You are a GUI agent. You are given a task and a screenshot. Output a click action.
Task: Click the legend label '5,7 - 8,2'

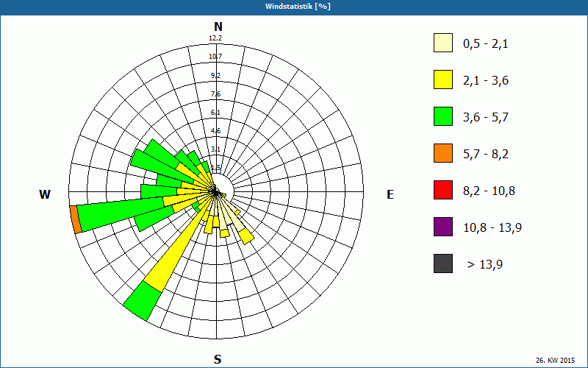pos(486,155)
